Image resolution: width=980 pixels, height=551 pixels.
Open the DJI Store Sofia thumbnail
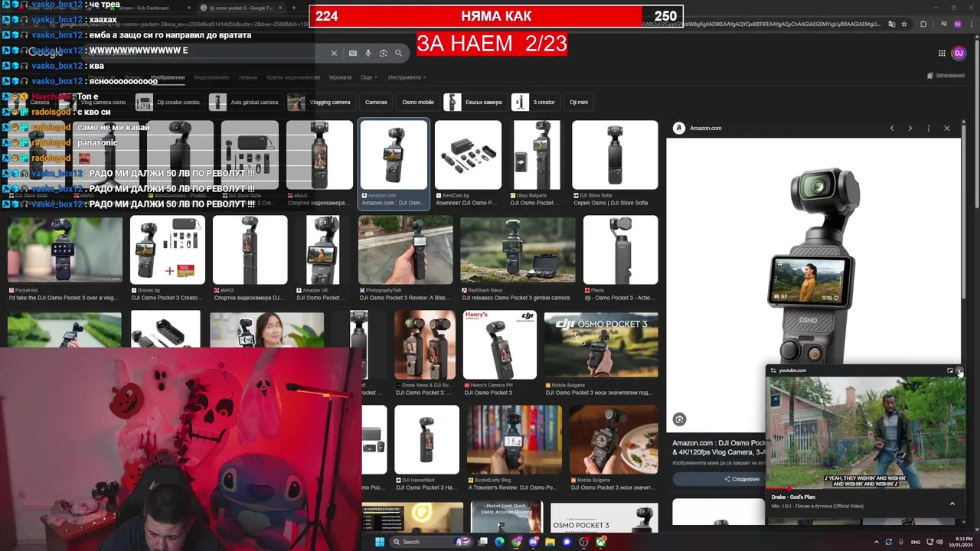(x=615, y=155)
